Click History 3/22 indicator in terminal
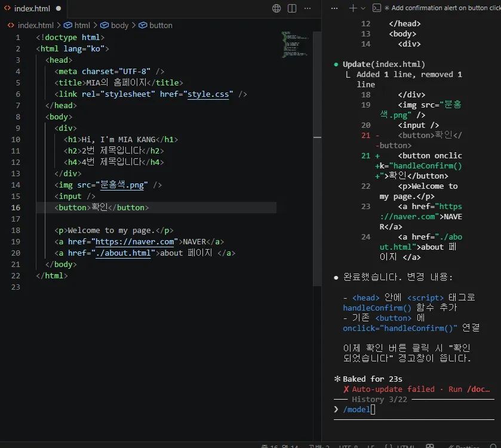Viewport: 501px width, 448px height. click(x=379, y=400)
